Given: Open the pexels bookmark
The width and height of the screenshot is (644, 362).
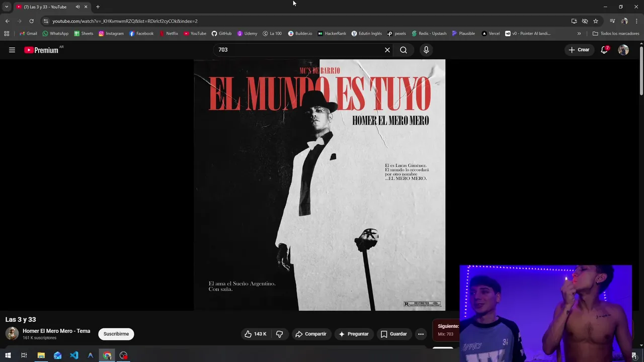Looking at the screenshot, I should point(396,34).
